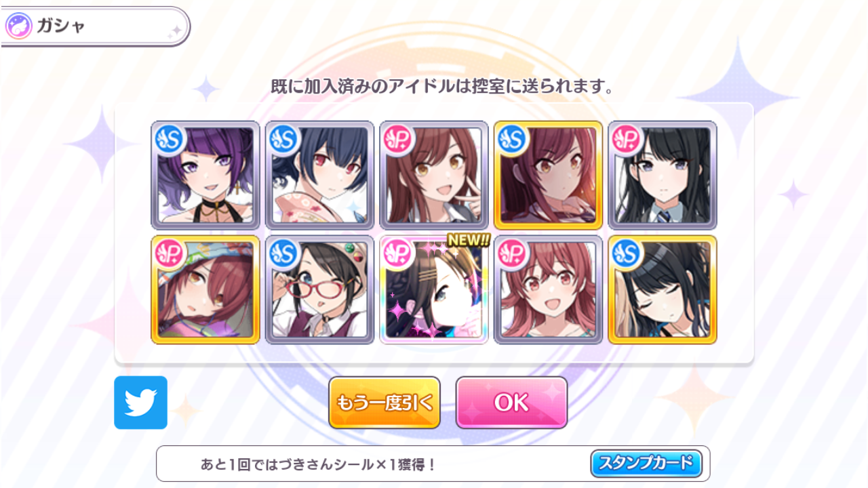Click the gold-framed colorful hat idol card

[x=205, y=290]
